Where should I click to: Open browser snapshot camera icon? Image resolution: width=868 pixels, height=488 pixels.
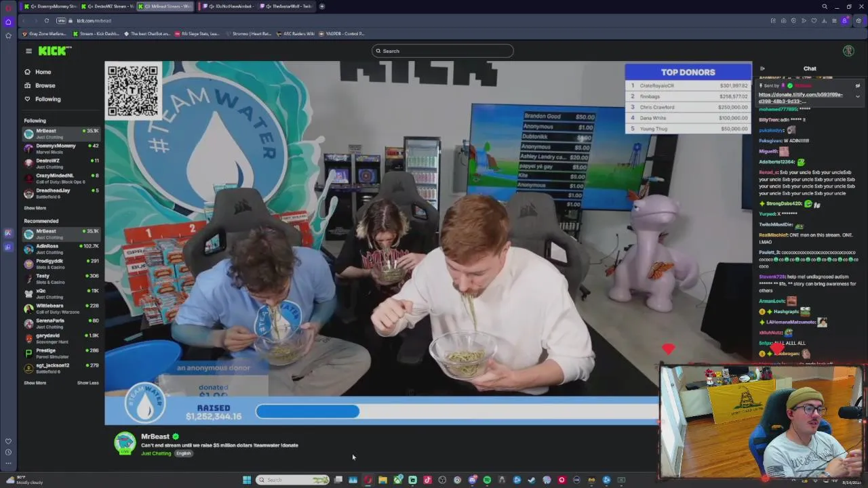pos(783,20)
